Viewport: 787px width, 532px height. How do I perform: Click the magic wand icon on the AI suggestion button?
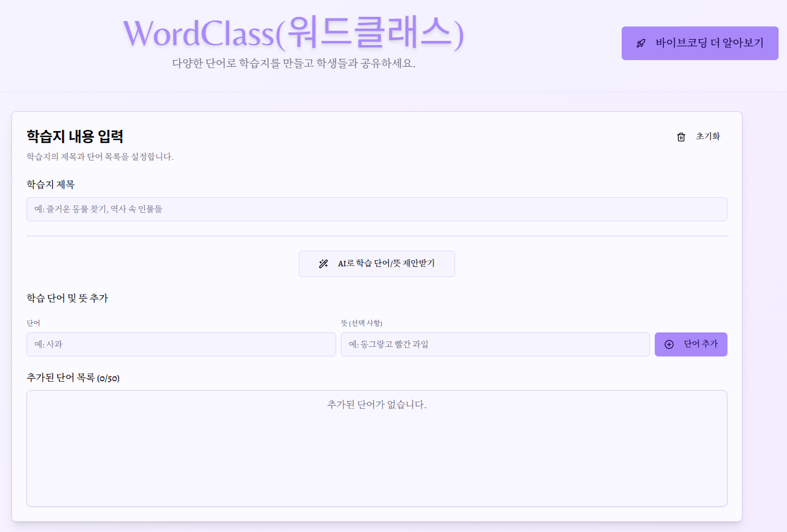pyautogui.click(x=322, y=263)
